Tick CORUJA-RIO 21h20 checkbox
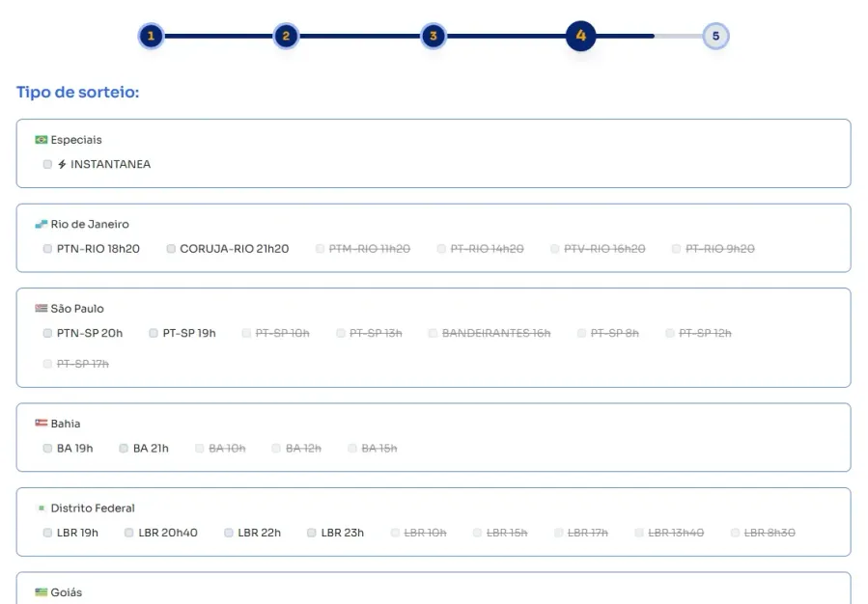The width and height of the screenshot is (868, 604). pos(171,249)
